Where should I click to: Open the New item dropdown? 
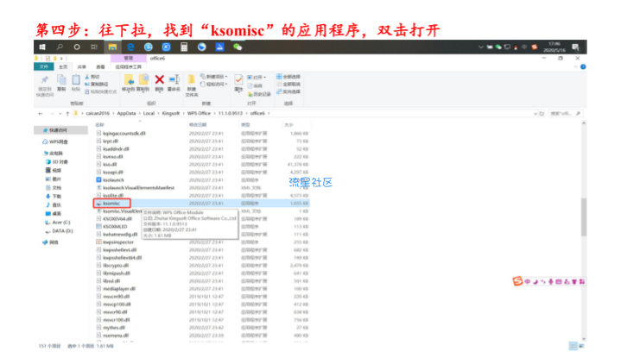click(x=214, y=77)
